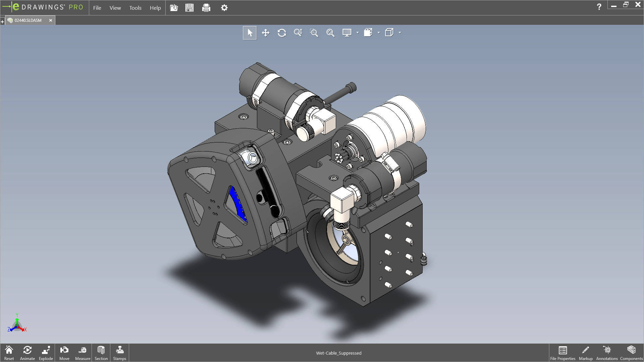The height and width of the screenshot is (362, 644).
Task: Select the Section view tool
Action: pos(101,352)
